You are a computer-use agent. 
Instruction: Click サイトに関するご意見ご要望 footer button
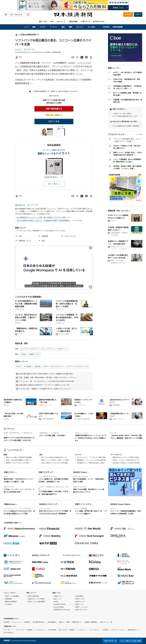(x=130, y=641)
